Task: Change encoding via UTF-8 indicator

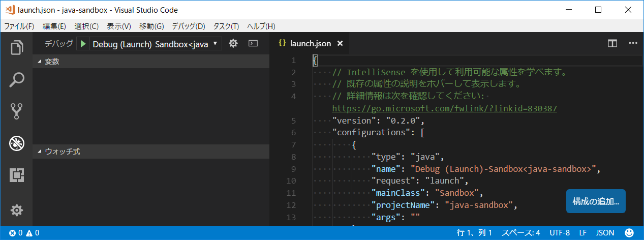Action: point(560,233)
